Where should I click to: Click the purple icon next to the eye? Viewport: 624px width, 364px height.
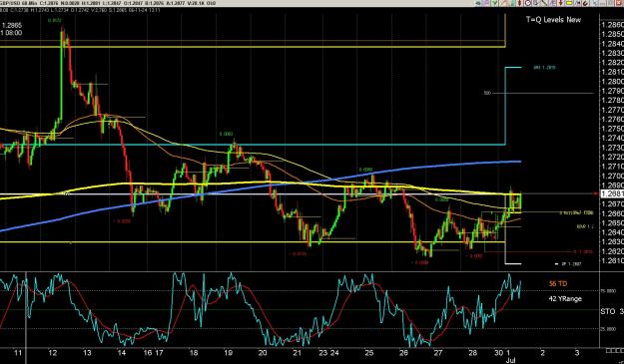click(486, 3)
